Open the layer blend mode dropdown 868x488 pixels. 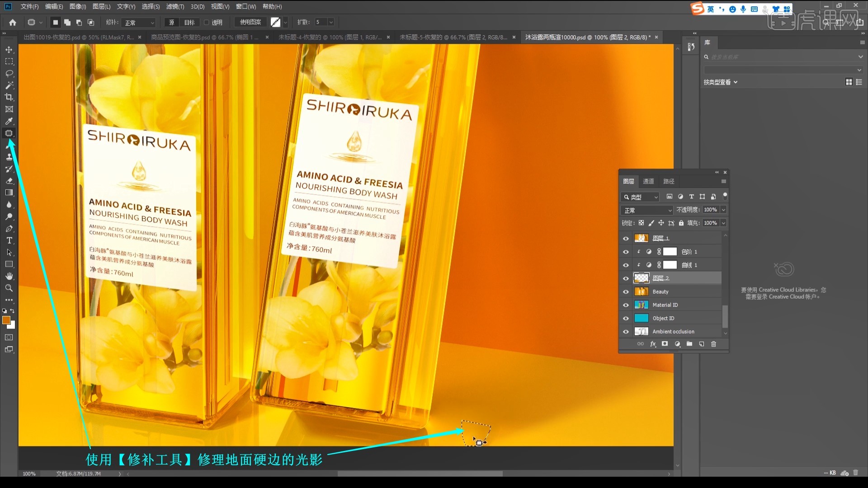tap(647, 210)
